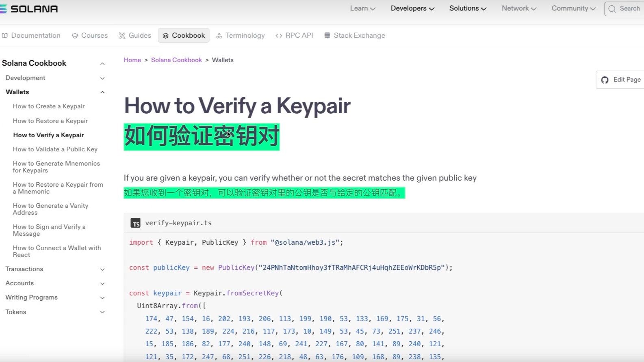
Task: Open How to Restore a Keypair
Action: (50, 121)
